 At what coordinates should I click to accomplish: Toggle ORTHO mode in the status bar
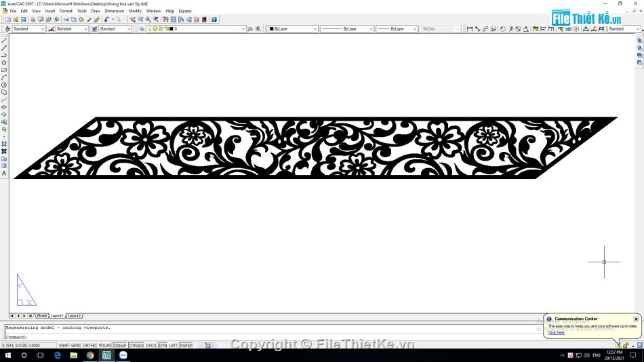[x=89, y=346]
